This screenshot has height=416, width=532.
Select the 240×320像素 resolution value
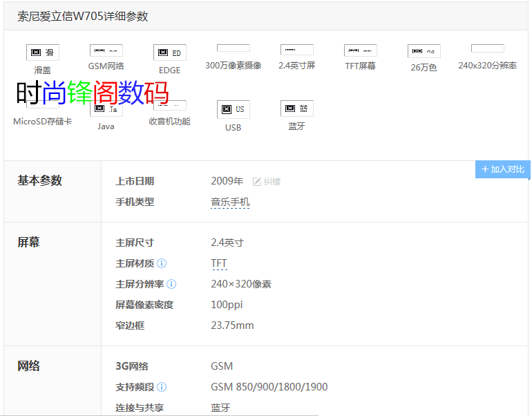point(241,284)
